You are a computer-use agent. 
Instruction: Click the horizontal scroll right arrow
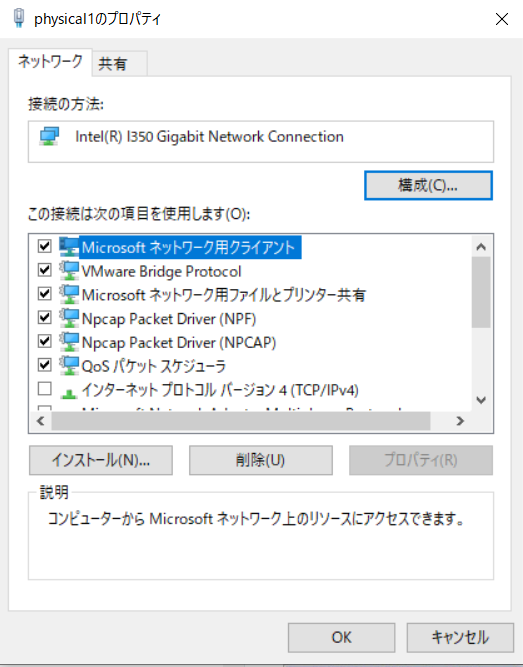[460, 421]
